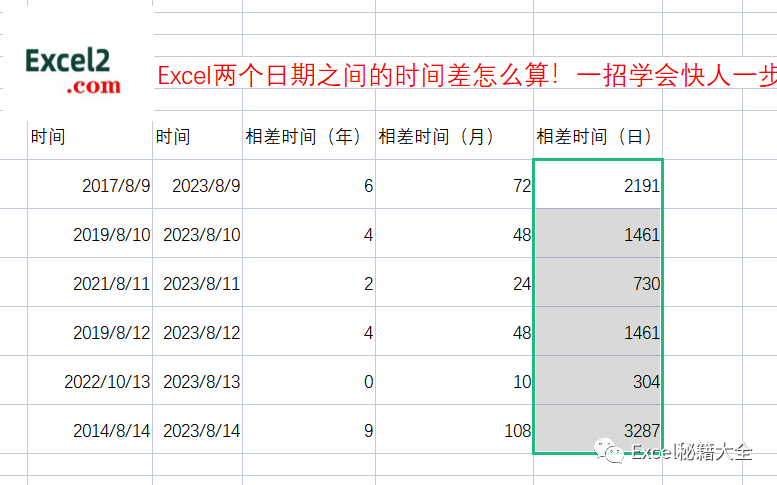Select the value 48 in the 2019/8/12 row

[x=454, y=331]
